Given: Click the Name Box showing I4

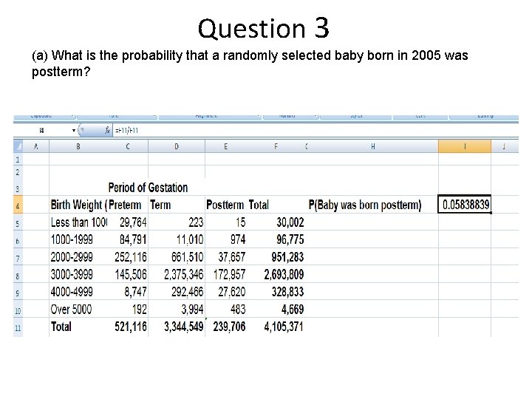Looking at the screenshot, I should click(x=41, y=130).
